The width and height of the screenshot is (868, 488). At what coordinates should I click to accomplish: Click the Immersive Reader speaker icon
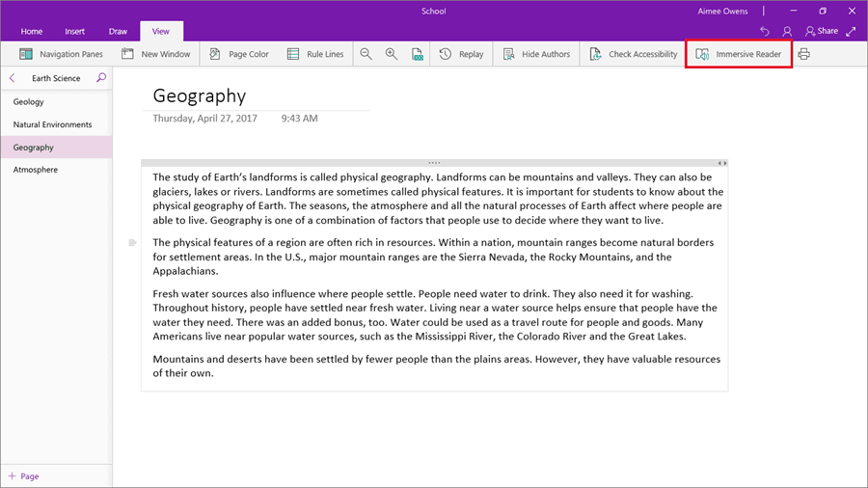click(702, 54)
